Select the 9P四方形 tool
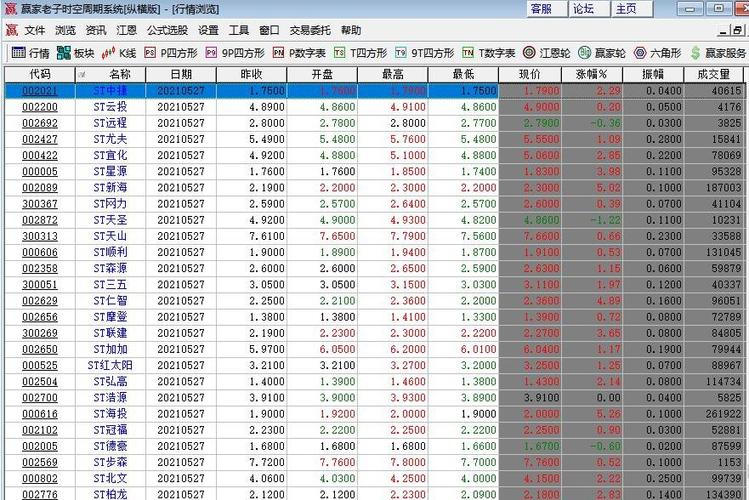 [x=235, y=53]
